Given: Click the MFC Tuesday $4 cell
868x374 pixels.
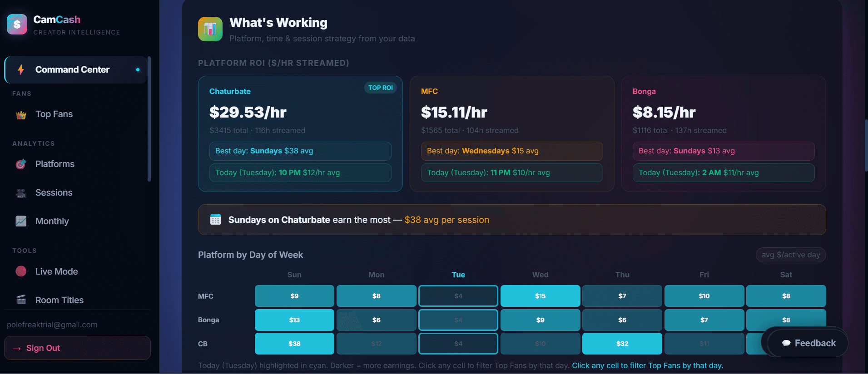Looking at the screenshot, I should 458,296.
